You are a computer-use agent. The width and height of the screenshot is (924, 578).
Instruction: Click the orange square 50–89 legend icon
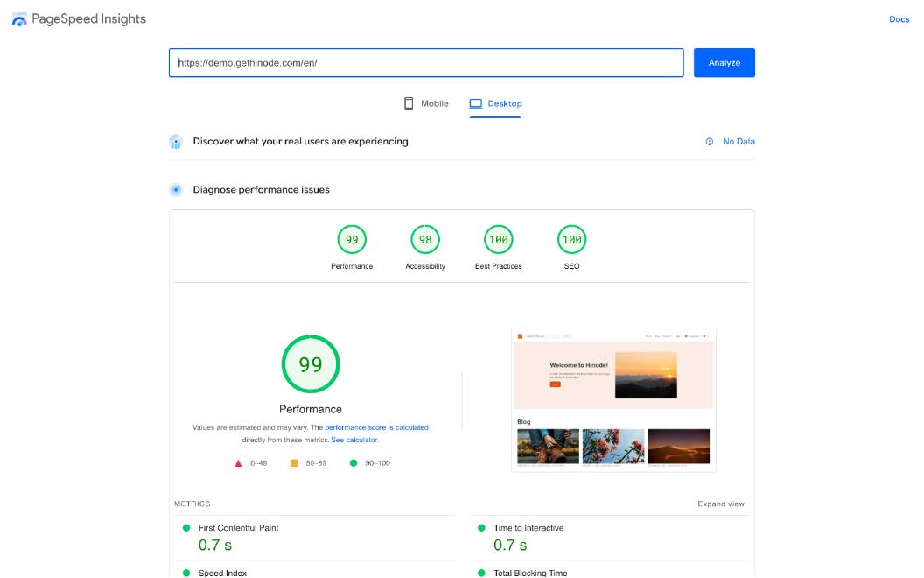click(294, 463)
